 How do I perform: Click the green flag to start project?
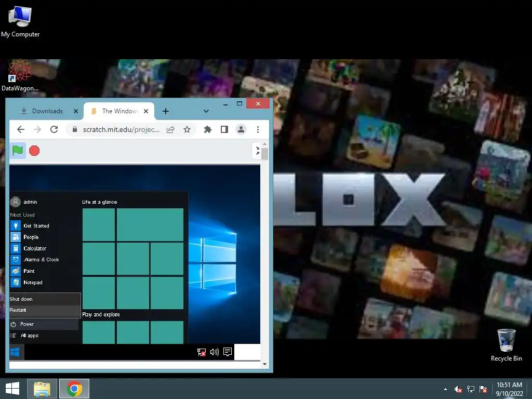pos(18,151)
